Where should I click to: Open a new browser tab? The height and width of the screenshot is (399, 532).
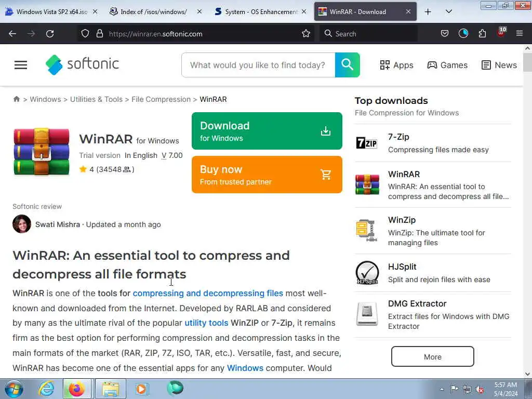coord(428,12)
